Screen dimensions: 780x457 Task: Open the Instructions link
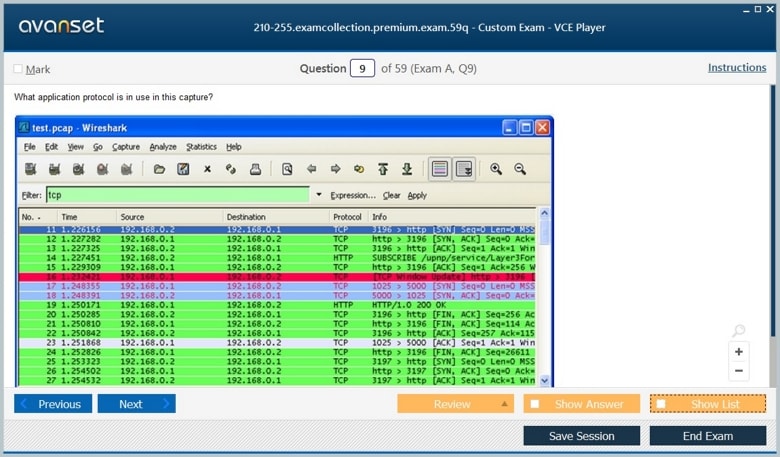(x=737, y=68)
